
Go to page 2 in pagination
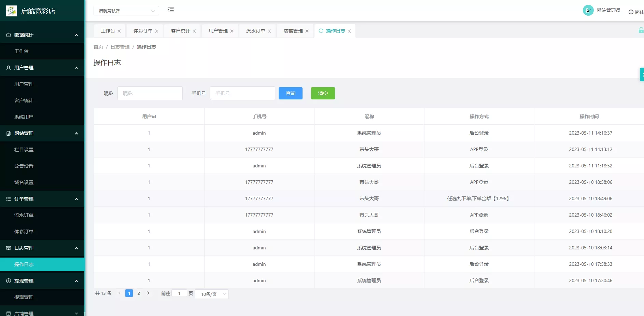[139, 293]
